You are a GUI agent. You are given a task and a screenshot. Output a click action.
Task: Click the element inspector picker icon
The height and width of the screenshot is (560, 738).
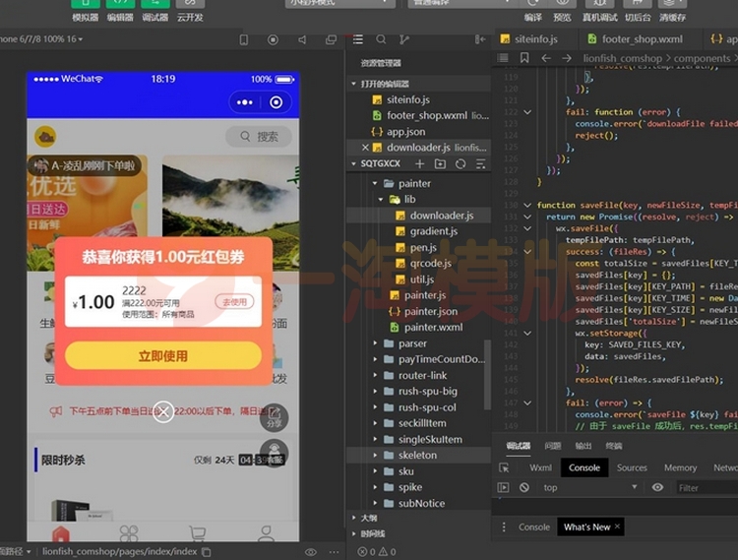pos(504,467)
